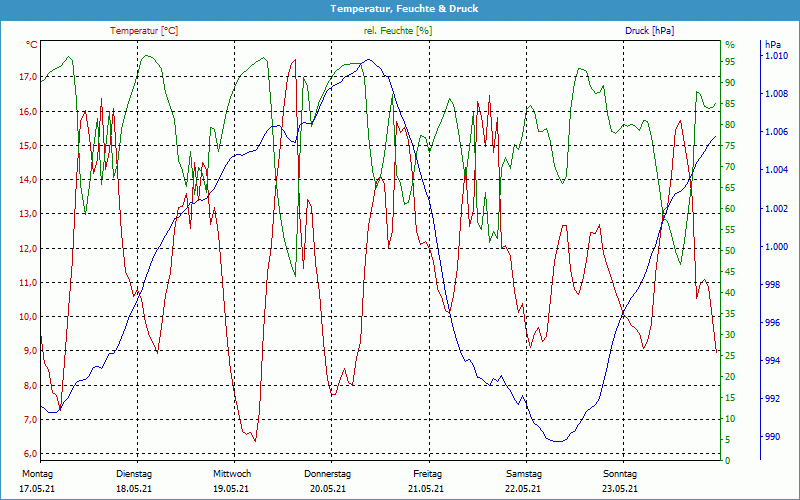800x500 pixels.
Task: Click the "Mittwoch" day label
Action: click(x=232, y=474)
